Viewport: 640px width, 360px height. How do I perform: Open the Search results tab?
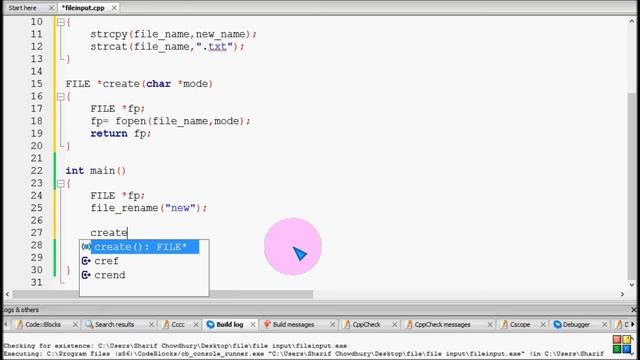114,324
